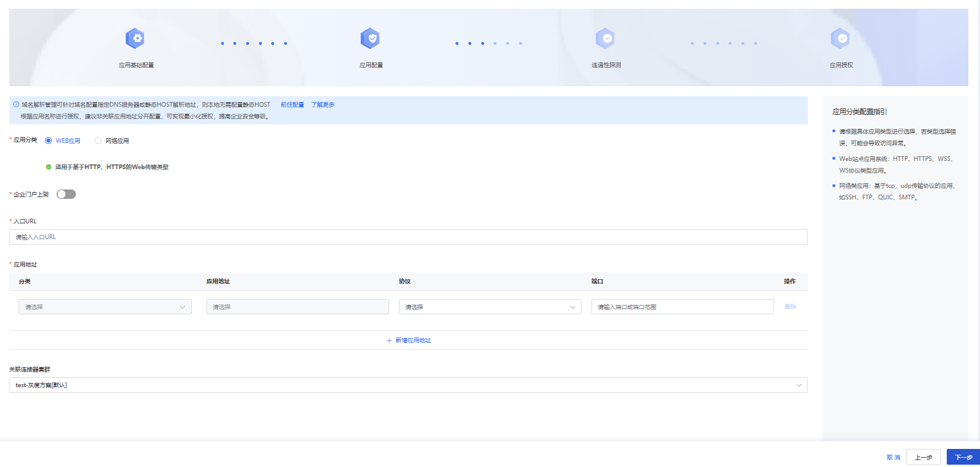Click the guide bullet about Web站点应用系统
Image resolution: width=980 pixels, height=467 pixels.
pyautogui.click(x=896, y=164)
